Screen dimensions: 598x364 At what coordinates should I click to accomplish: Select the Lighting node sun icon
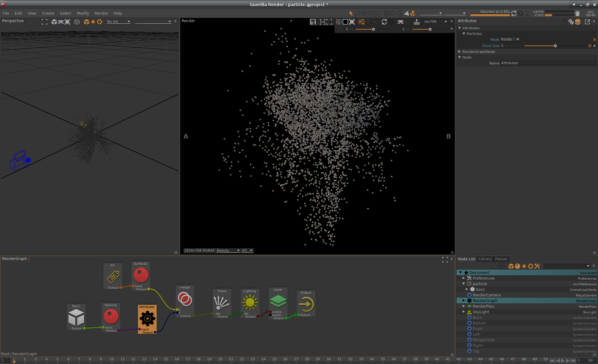point(250,302)
